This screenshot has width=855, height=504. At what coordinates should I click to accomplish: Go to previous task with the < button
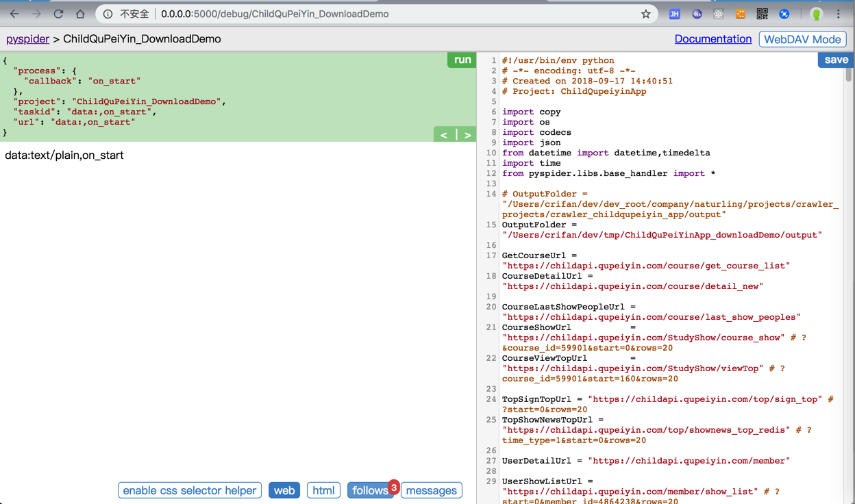coord(444,135)
